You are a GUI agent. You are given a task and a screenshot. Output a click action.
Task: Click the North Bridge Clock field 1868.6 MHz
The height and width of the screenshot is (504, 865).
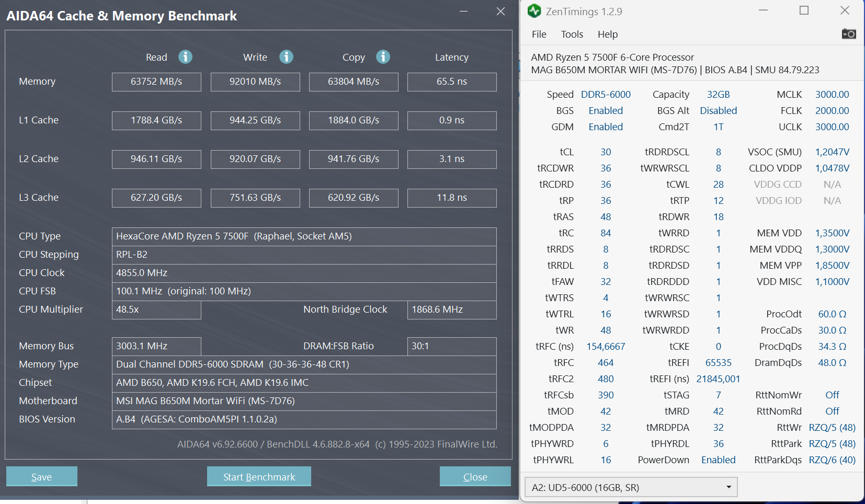pos(452,310)
